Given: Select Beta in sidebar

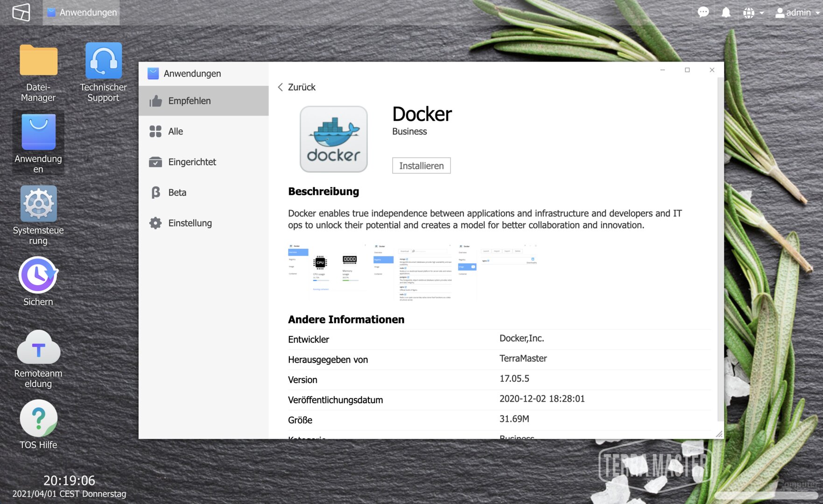Looking at the screenshot, I should point(204,192).
